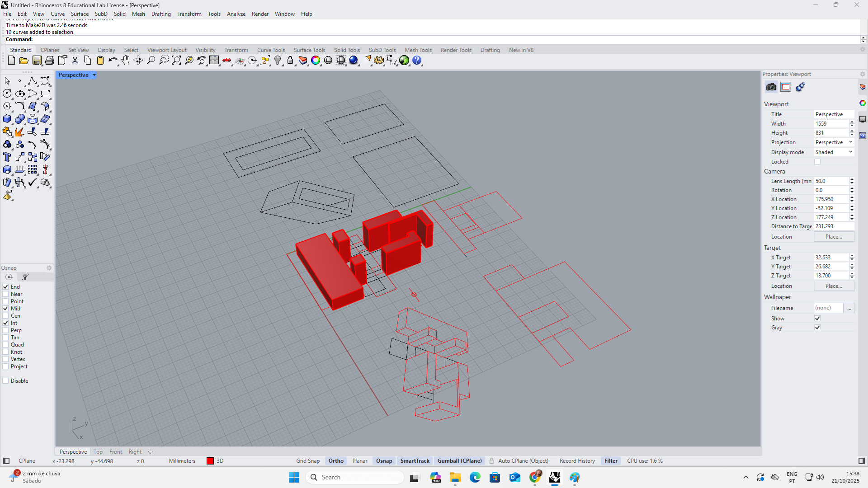The height and width of the screenshot is (488, 868).
Task: Toggle the viewport Locked checkbox
Action: click(817, 162)
